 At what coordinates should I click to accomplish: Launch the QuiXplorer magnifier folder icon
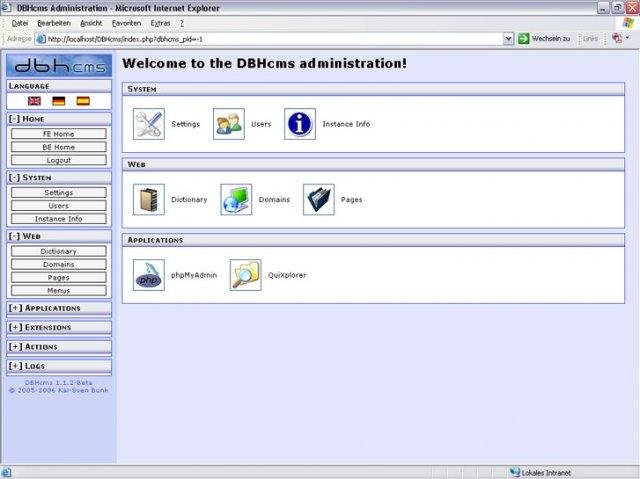point(245,275)
